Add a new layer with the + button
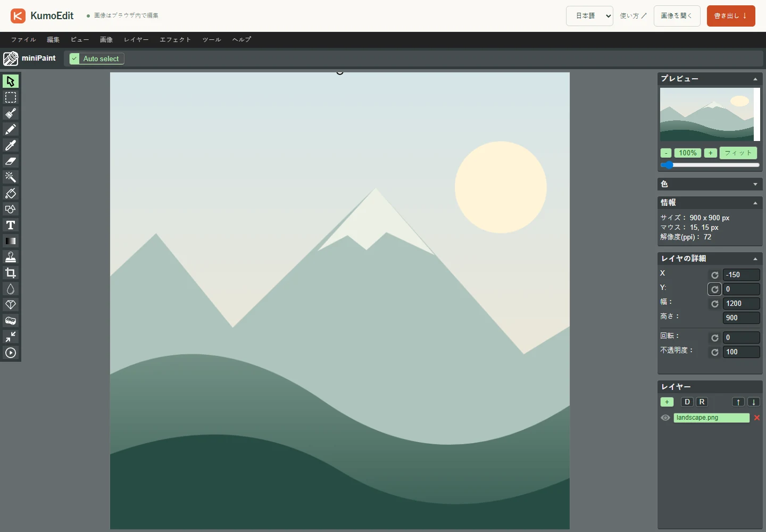Viewport: 766px width, 532px height. [667, 402]
